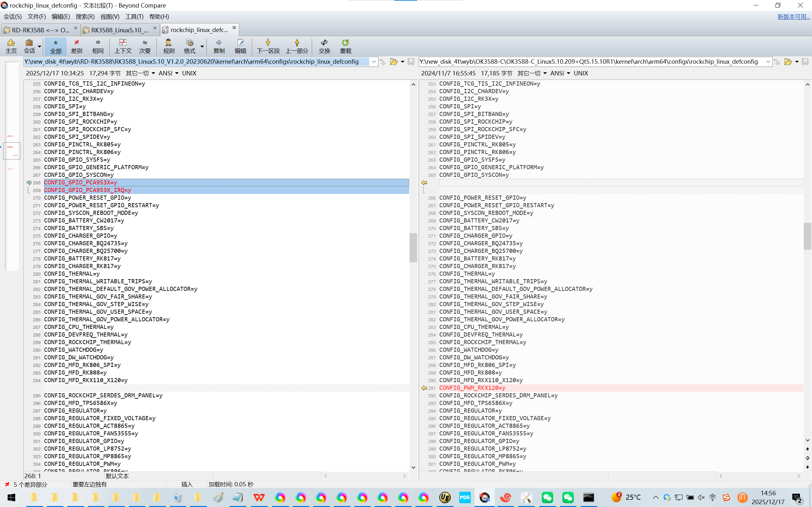
Task: Click the Home (主页) toolbar icon
Action: (x=11, y=46)
